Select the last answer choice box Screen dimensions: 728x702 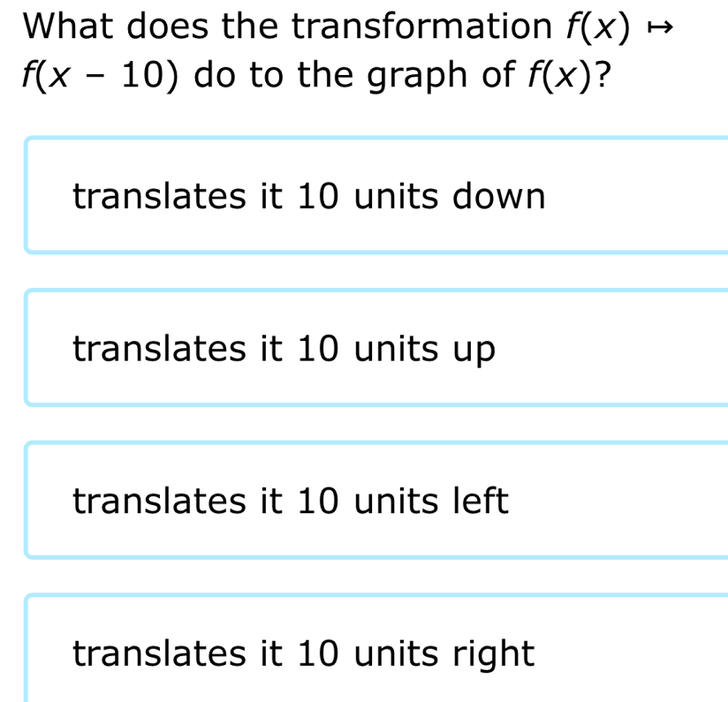click(376, 648)
